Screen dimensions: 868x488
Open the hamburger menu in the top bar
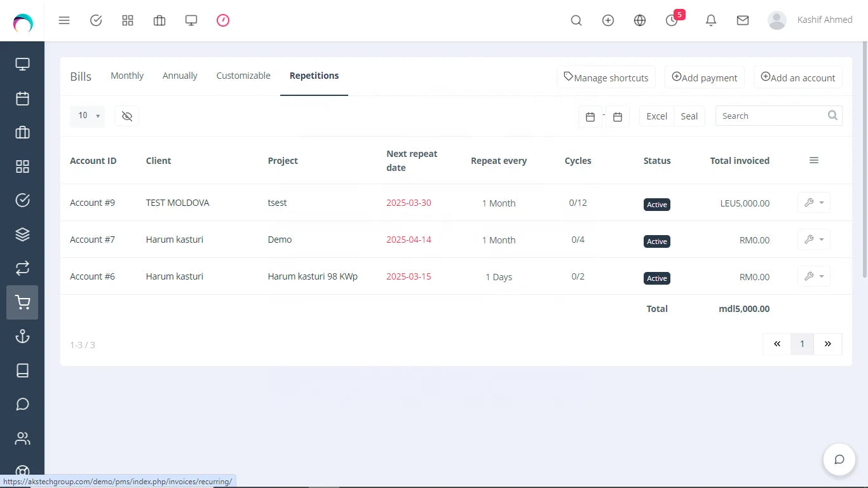[x=64, y=20]
